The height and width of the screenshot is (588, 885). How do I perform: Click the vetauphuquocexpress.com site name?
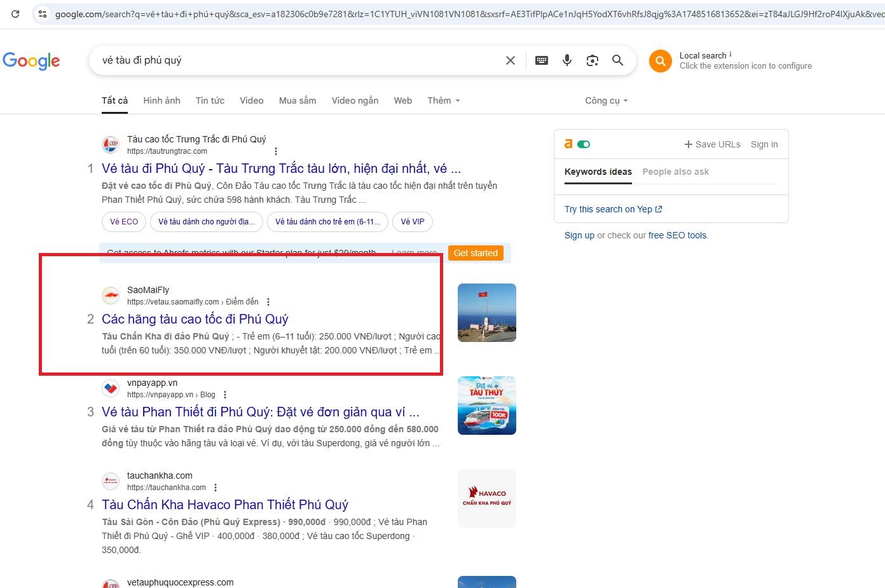point(181,582)
